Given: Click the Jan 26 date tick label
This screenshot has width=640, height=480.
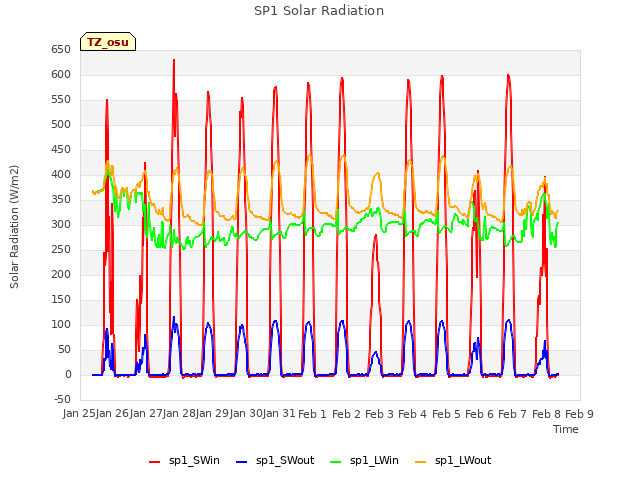Looking at the screenshot, I should [x=113, y=414].
